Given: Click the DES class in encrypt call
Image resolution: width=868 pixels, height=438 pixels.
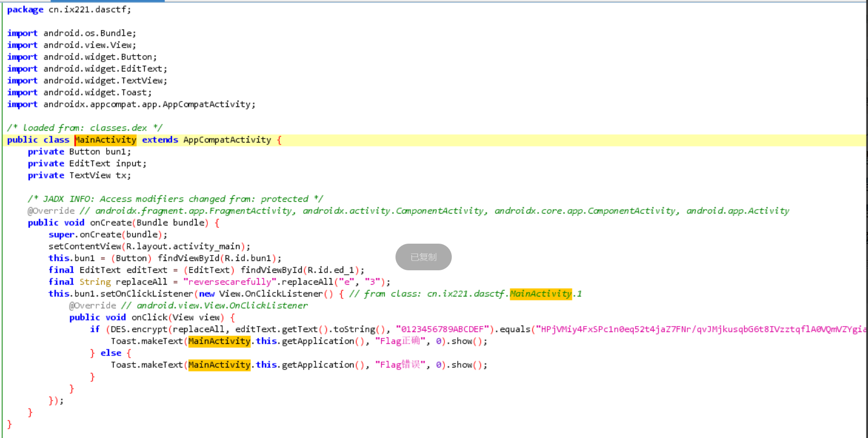Looking at the screenshot, I should pyautogui.click(x=118, y=329).
